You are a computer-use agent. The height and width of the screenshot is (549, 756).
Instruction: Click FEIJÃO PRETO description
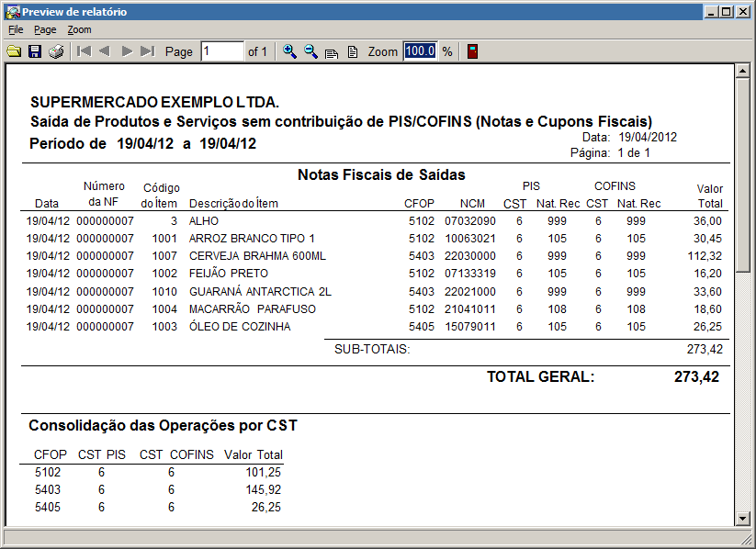[x=229, y=274]
